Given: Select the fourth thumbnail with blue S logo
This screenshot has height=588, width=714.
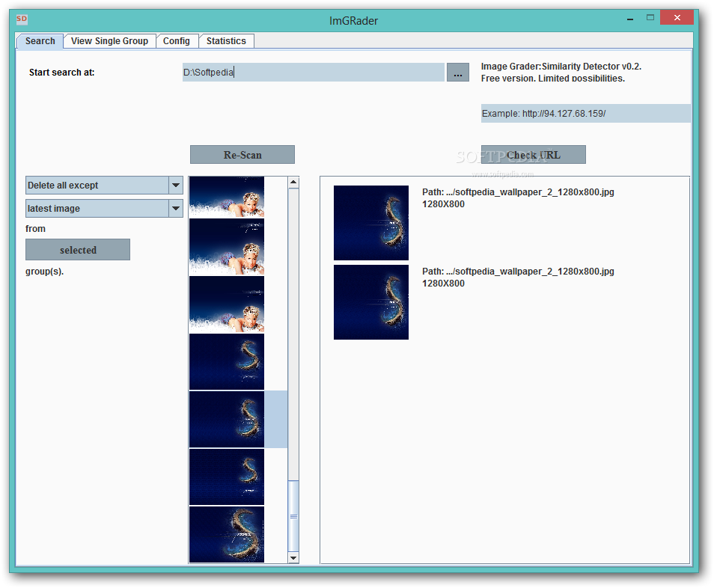Looking at the screenshot, I should (x=226, y=361).
